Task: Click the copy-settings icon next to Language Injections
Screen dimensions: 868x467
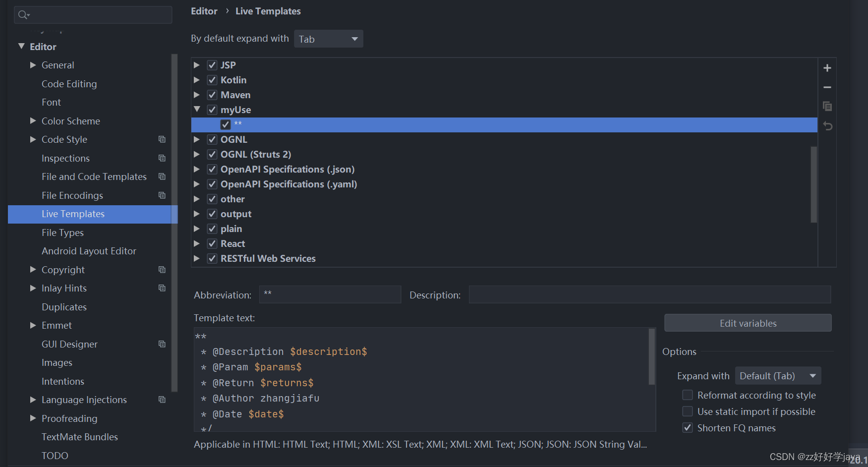Action: click(162, 400)
